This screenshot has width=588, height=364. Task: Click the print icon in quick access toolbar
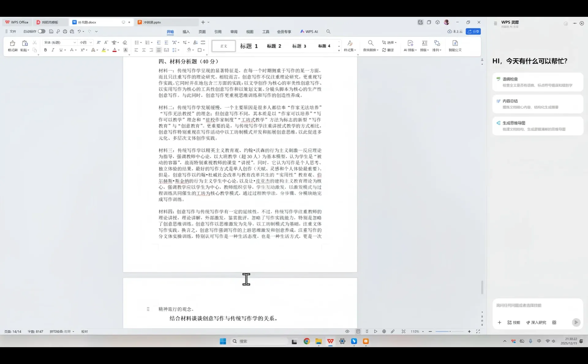65,32
